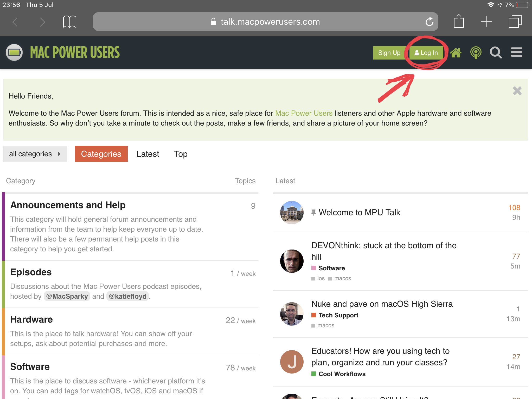Open the podcast icon in header

point(476,53)
